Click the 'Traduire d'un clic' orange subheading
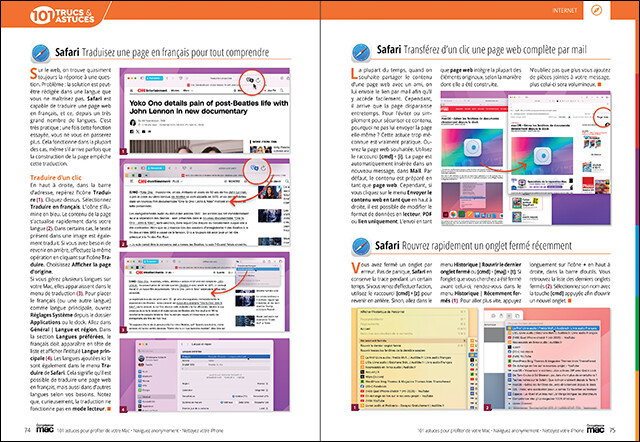The height and width of the screenshot is (442, 640). [x=56, y=178]
